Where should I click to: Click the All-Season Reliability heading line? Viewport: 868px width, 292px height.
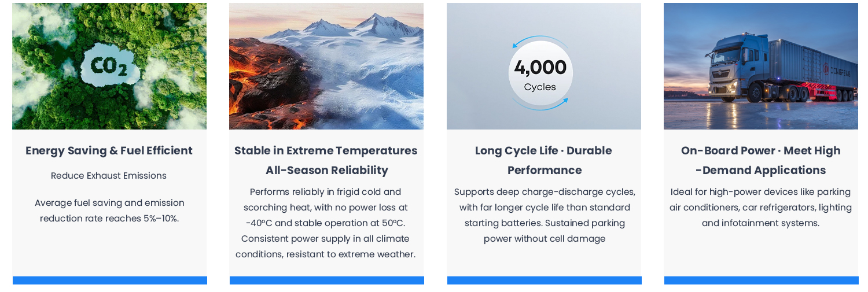tap(326, 171)
